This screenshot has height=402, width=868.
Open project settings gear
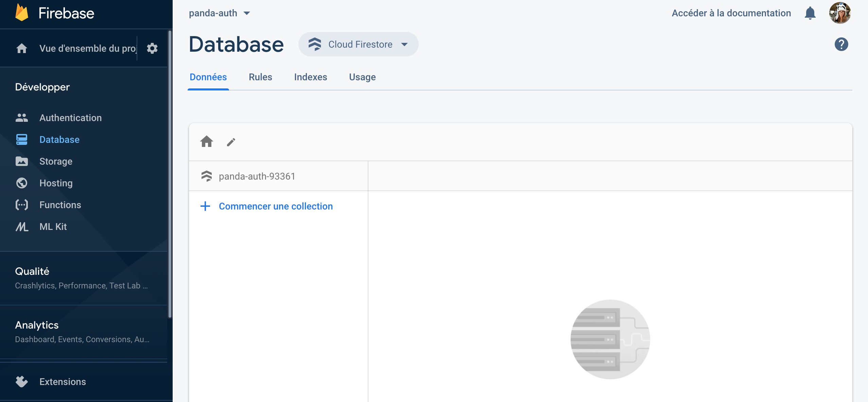152,48
